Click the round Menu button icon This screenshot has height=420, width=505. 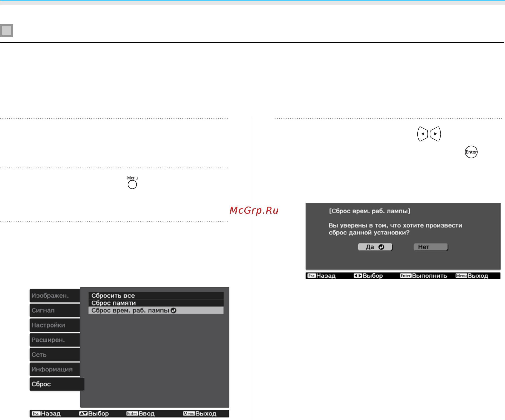click(x=132, y=185)
